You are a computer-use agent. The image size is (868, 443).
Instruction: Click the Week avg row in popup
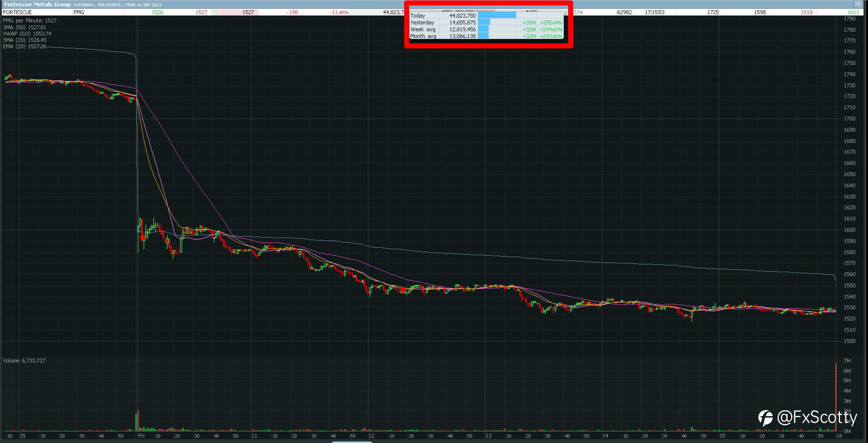486,29
